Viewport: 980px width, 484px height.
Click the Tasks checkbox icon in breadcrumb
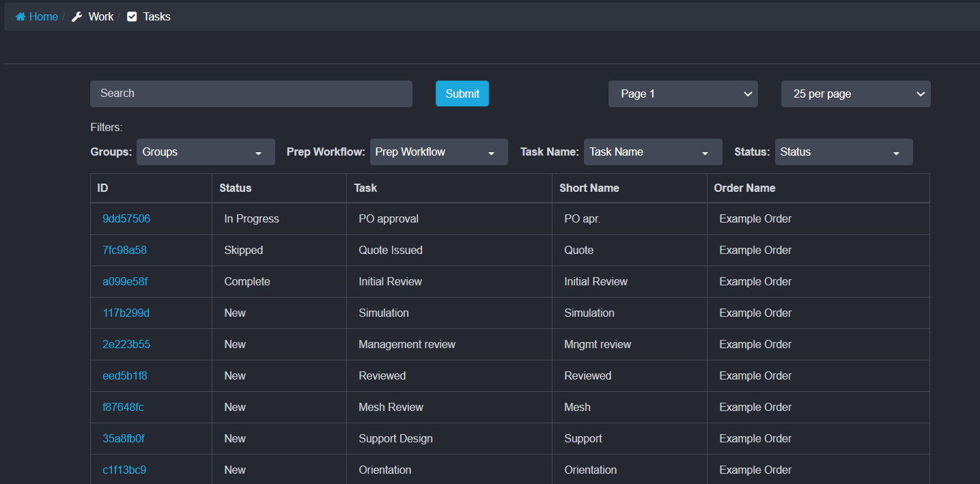point(132,17)
